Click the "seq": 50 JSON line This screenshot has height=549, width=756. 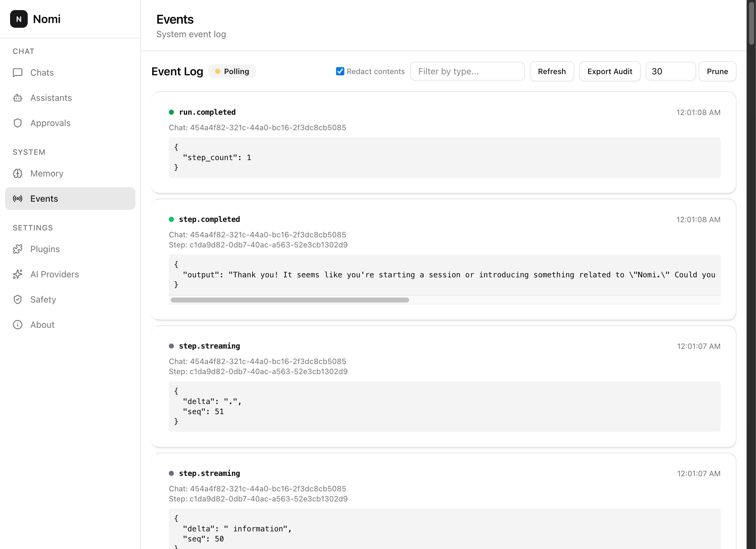pos(203,539)
